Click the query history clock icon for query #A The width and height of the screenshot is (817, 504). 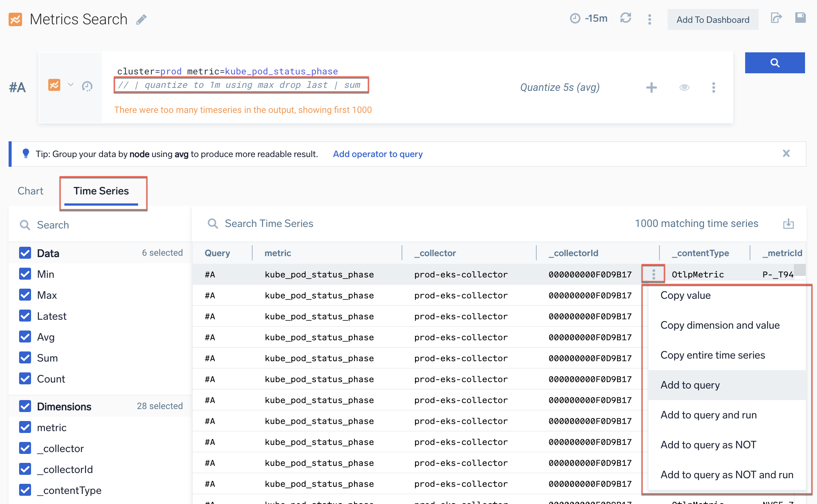pyautogui.click(x=87, y=87)
